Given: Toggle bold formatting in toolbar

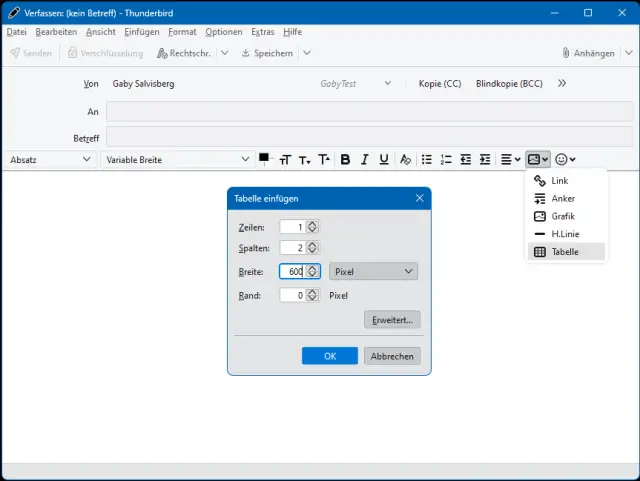Looking at the screenshot, I should point(345,159).
